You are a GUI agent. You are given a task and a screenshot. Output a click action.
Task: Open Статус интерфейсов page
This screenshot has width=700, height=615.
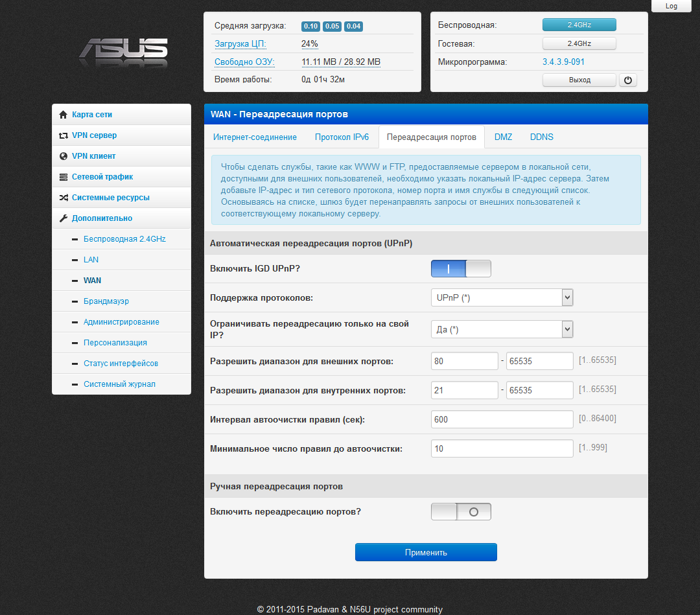[x=121, y=364]
